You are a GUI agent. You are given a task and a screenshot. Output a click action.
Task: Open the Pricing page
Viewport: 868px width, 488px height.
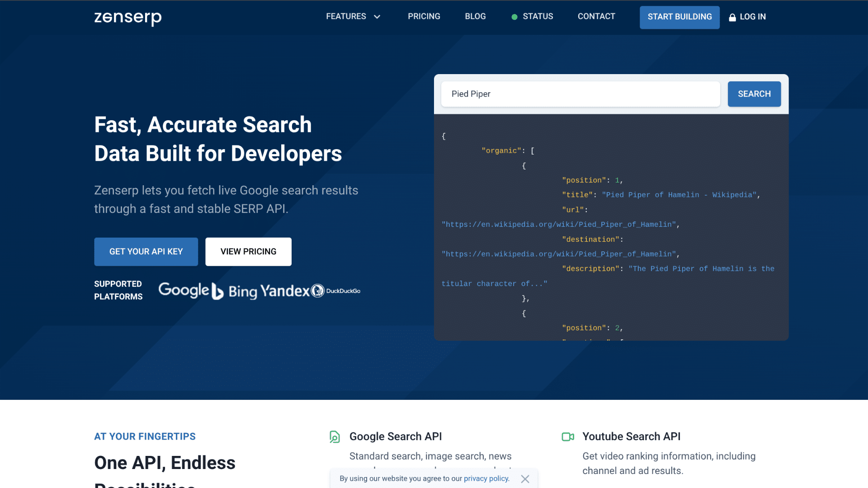click(424, 16)
